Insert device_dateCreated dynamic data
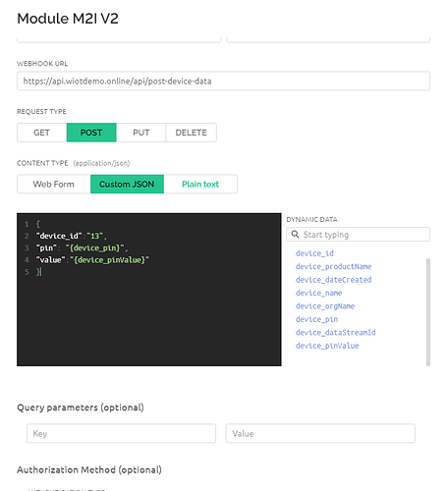The width and height of the screenshot is (448, 491). click(333, 280)
